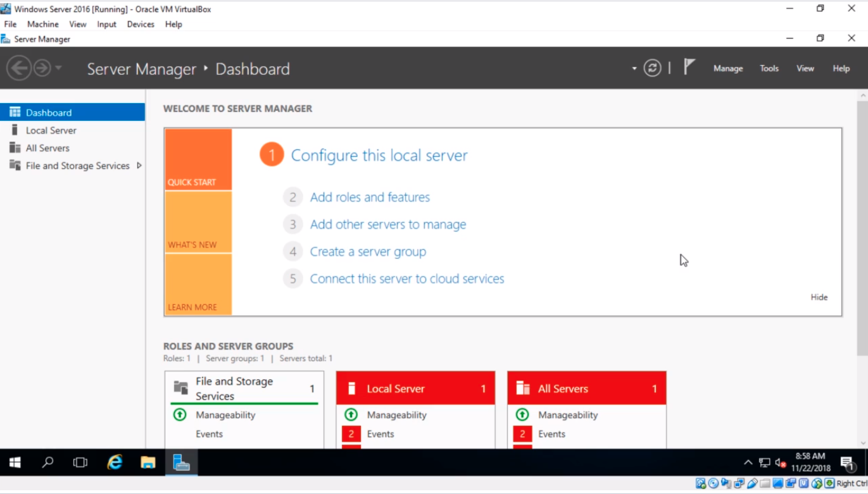The image size is (868, 494).
Task: Click the orange step 1 circle icon
Action: pos(272,155)
